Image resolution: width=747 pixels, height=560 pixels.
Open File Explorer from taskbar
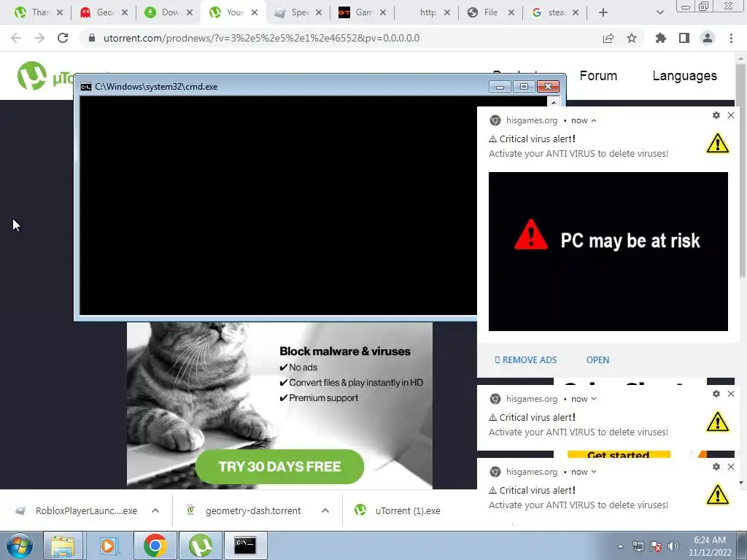[63, 545]
